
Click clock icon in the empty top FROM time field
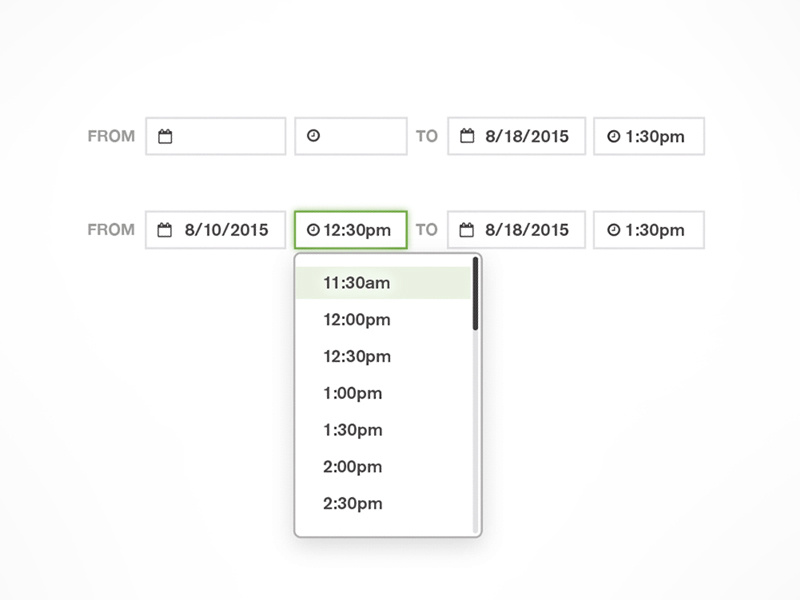tap(313, 136)
